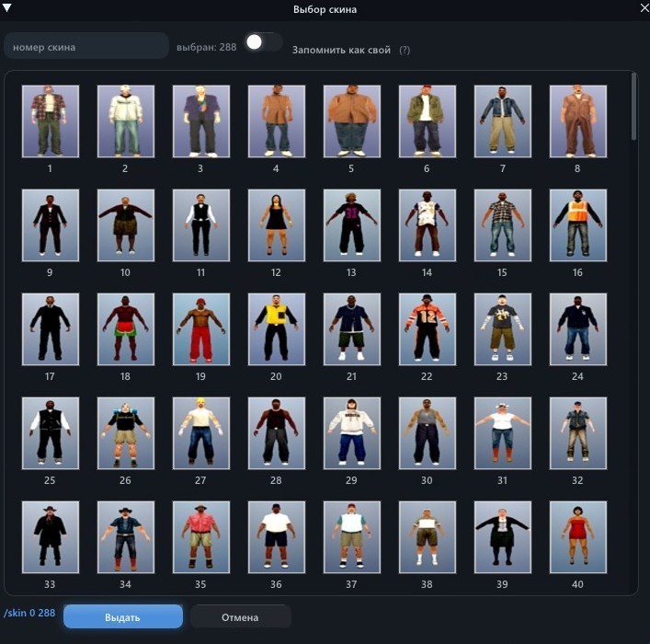
Task: Open the (?) help hint
Action: tap(405, 51)
